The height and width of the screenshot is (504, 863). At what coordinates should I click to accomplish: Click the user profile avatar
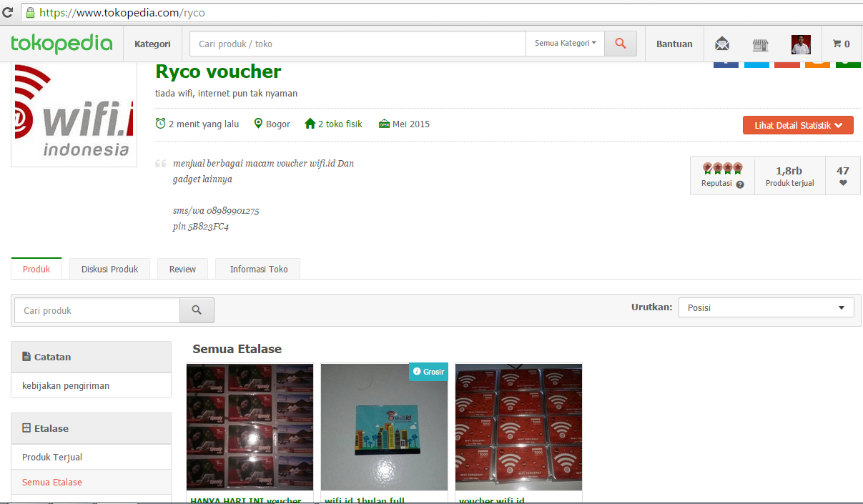click(x=801, y=44)
